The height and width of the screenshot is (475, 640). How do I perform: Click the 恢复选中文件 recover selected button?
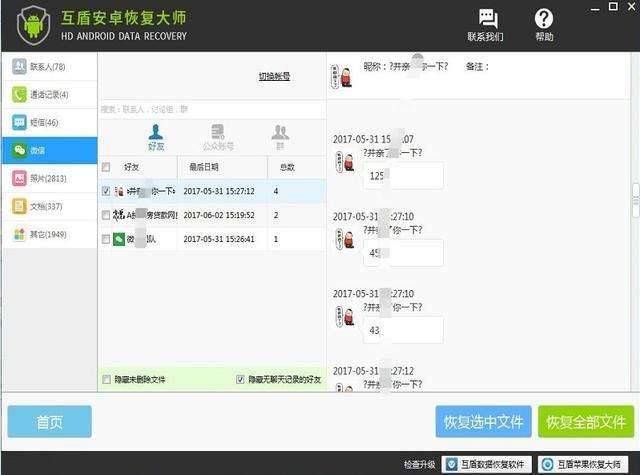[483, 422]
